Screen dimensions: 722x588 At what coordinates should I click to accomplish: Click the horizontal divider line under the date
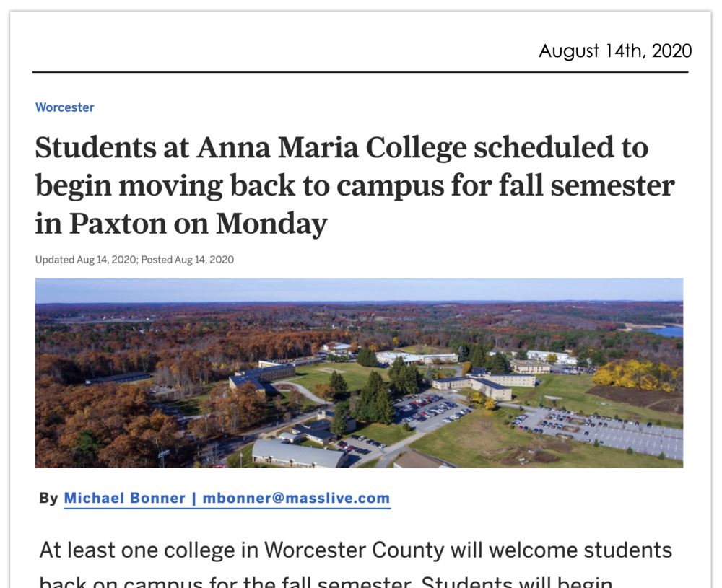point(360,72)
